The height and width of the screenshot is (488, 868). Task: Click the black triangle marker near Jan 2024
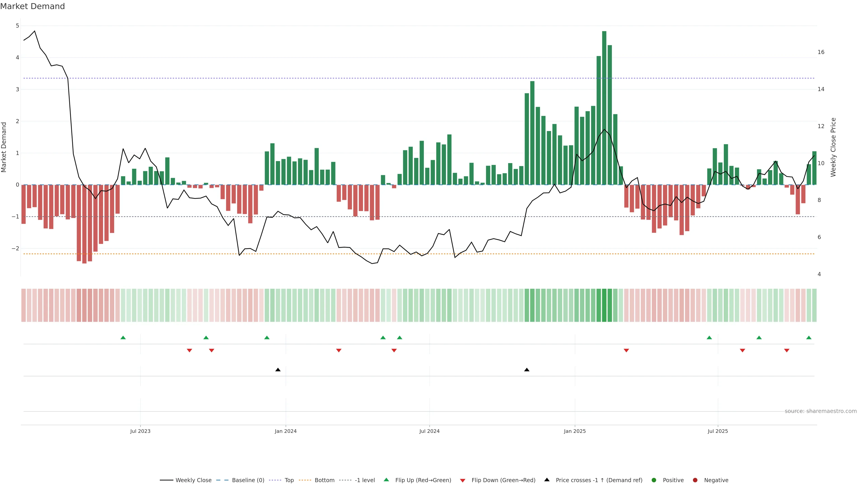(278, 370)
